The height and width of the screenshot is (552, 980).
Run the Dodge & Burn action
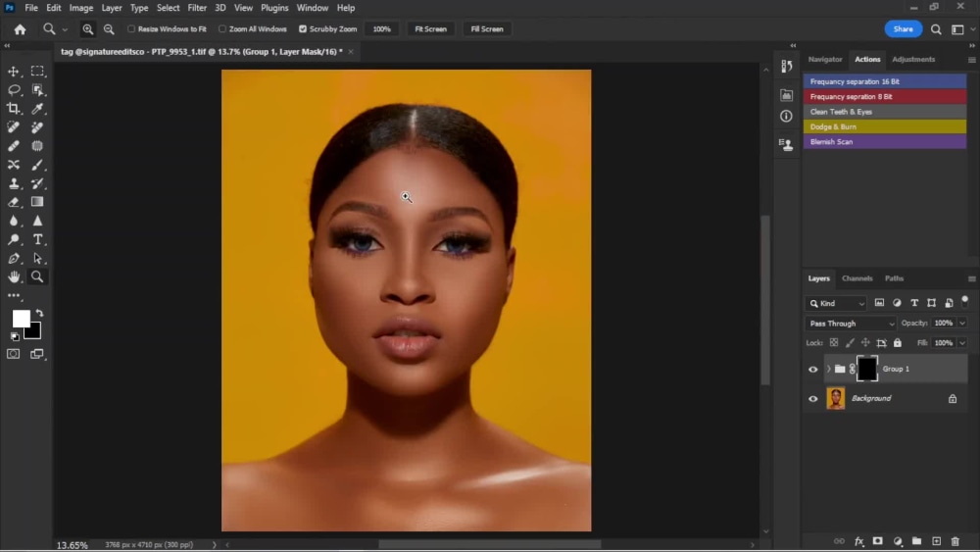pyautogui.click(x=885, y=126)
